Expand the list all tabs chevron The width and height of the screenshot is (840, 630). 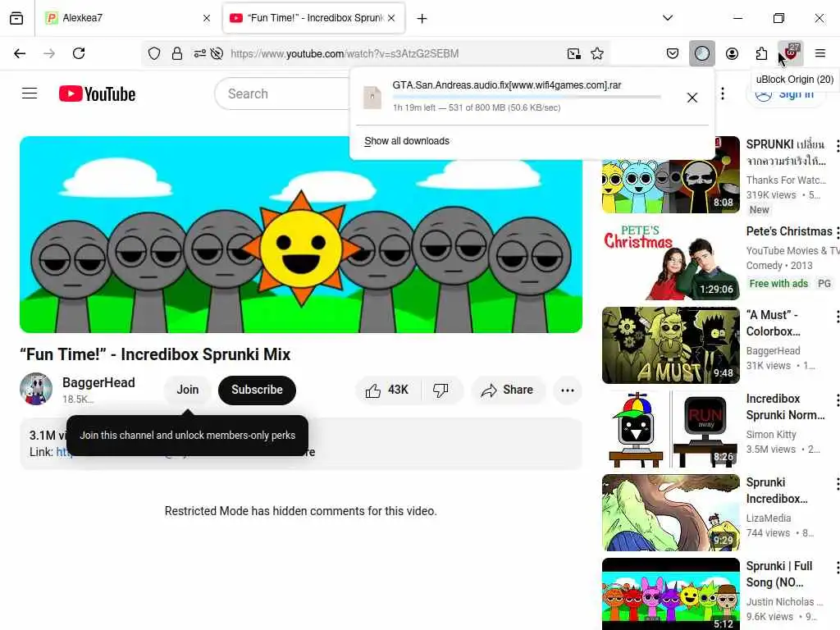(668, 18)
